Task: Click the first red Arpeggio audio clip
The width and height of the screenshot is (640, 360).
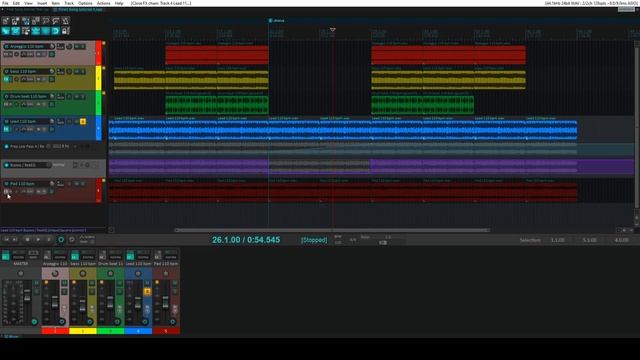Action: pos(191,55)
